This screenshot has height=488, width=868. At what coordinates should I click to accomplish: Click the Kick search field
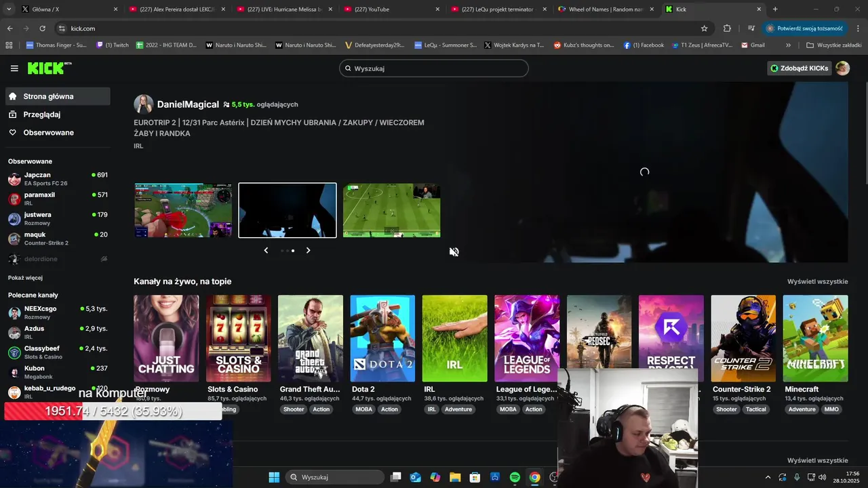[x=434, y=68]
